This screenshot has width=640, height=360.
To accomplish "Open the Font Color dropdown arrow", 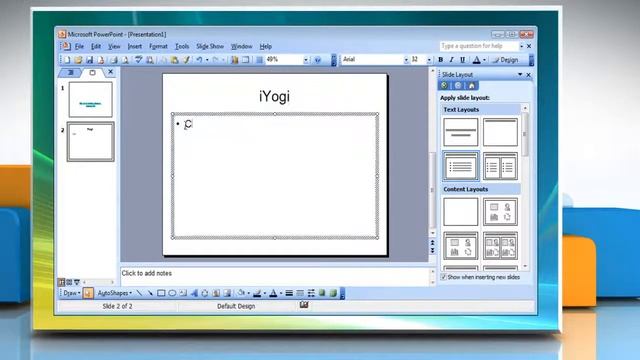I will 484,60.
